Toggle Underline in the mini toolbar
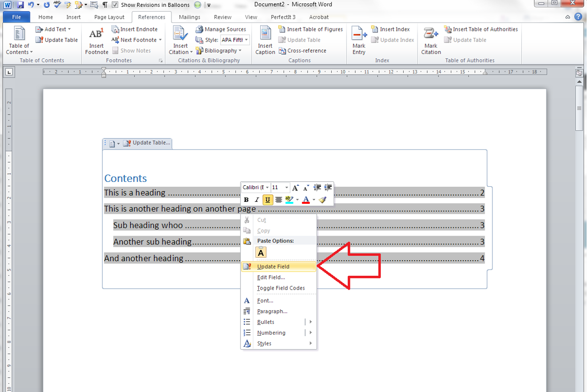The width and height of the screenshot is (587, 392). 268,200
